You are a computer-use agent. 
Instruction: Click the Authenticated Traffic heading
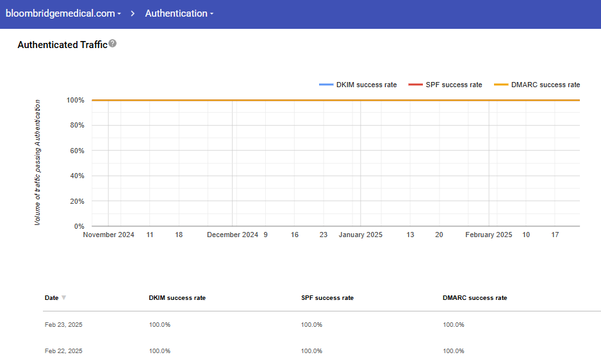tap(62, 45)
